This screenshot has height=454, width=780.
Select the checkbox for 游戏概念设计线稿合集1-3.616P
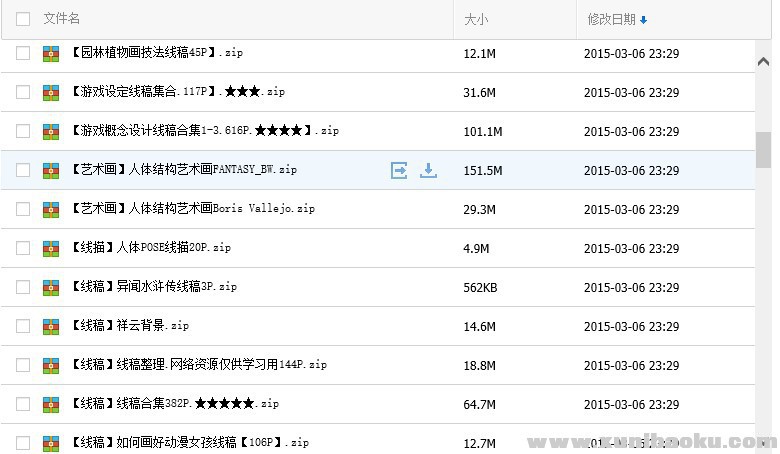[x=23, y=131]
